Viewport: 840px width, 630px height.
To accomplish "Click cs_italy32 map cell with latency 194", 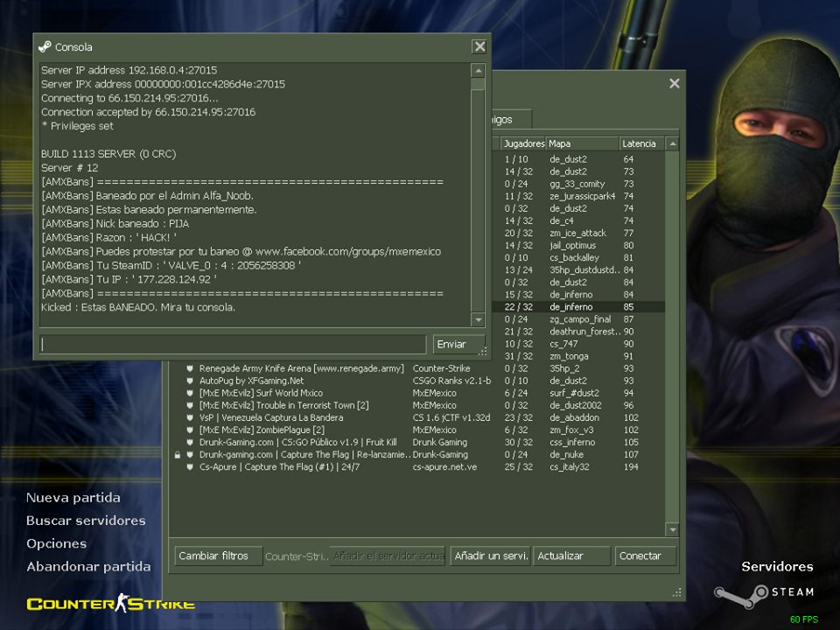I will pos(570,467).
